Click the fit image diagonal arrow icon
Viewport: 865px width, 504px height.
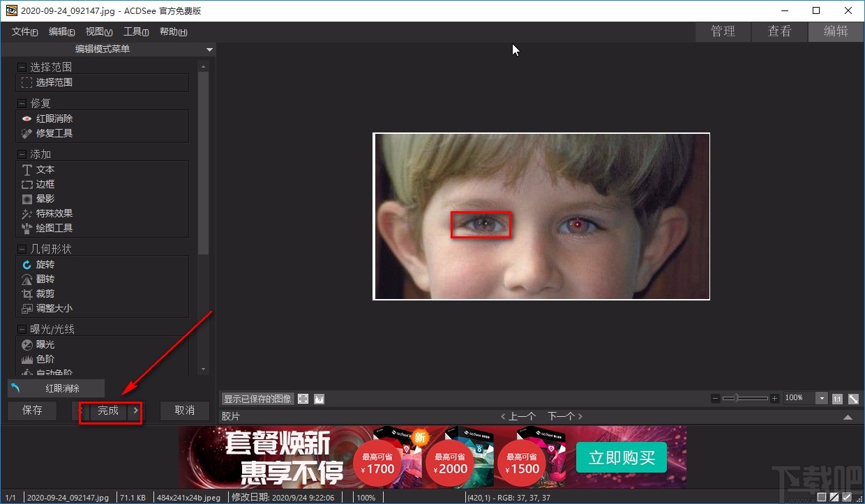[854, 399]
